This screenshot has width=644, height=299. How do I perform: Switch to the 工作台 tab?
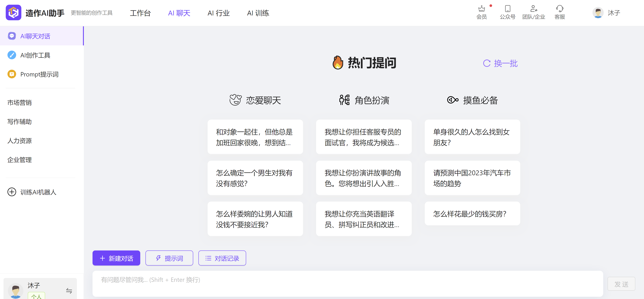point(140,13)
